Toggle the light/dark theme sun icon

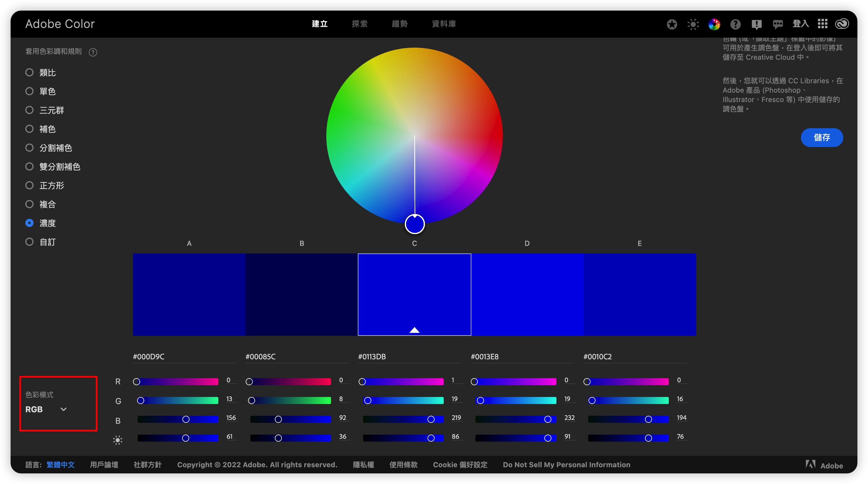pos(693,24)
